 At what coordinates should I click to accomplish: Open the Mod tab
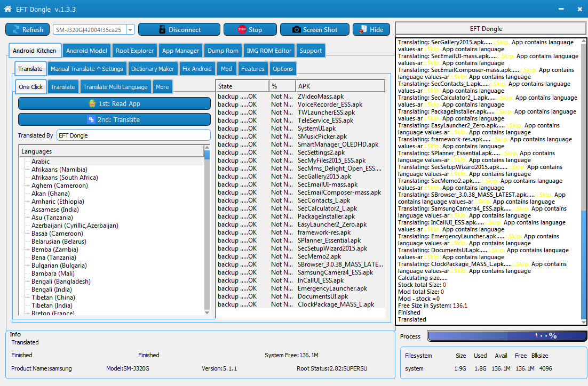[x=226, y=69]
